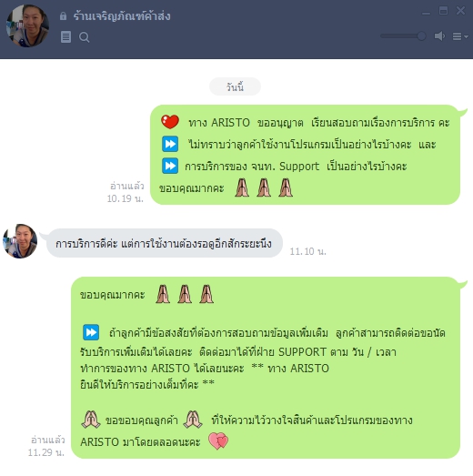The image size is (473, 476).
Task: Select the chat title ร้านเจริญภัณฑ์ค้าส่ง
Action: tap(122, 15)
